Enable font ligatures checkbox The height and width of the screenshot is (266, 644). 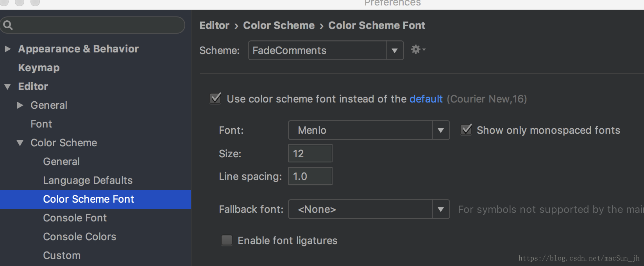(227, 240)
